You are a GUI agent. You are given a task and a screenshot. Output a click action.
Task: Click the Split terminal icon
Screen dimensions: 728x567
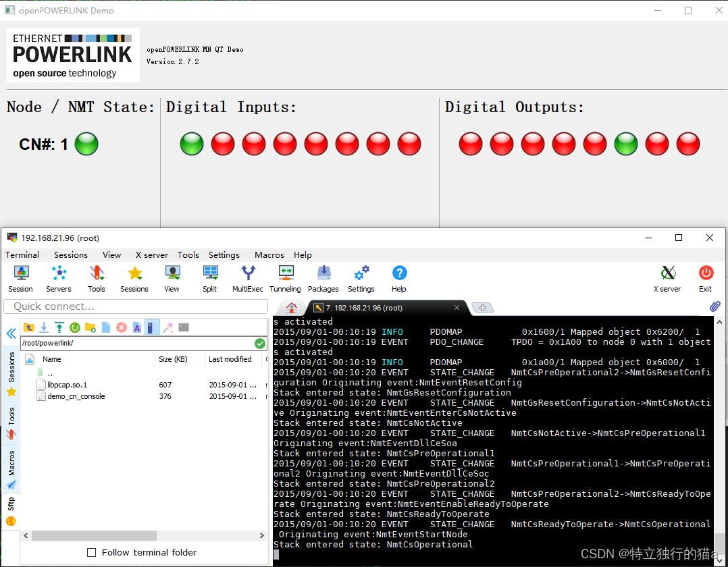pyautogui.click(x=210, y=278)
